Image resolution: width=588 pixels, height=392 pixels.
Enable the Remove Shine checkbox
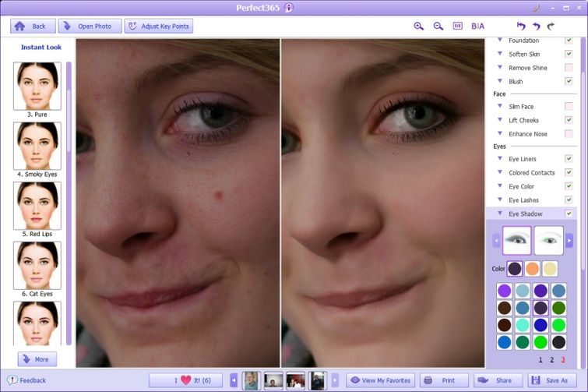coord(569,68)
